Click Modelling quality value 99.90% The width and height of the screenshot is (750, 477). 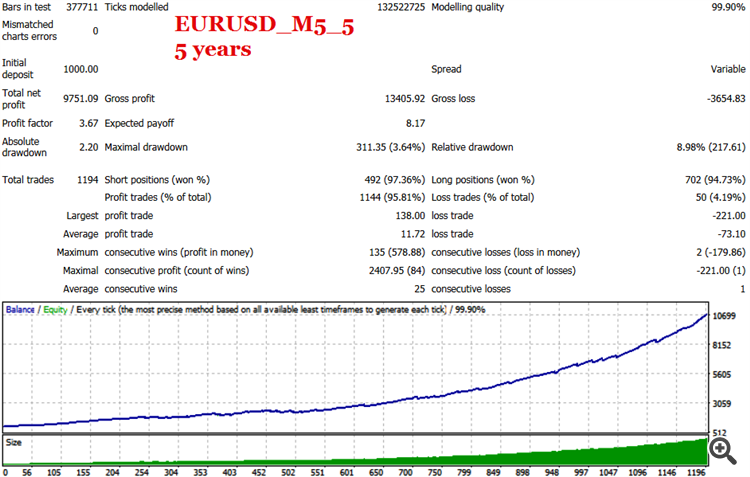click(x=728, y=7)
